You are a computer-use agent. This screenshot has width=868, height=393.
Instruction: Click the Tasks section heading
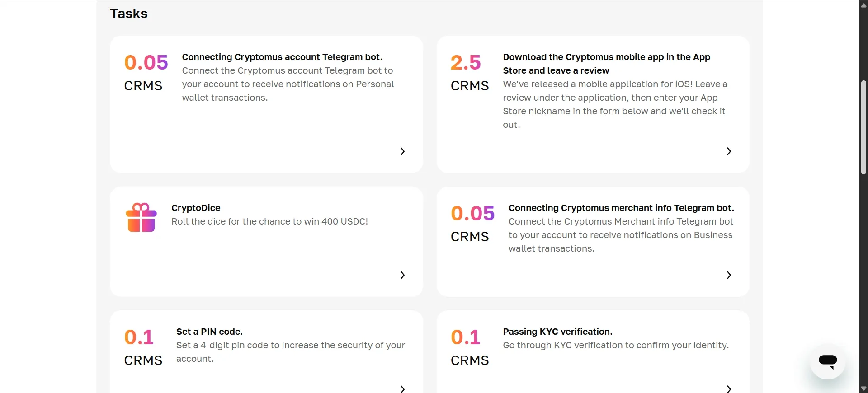pyautogui.click(x=129, y=14)
